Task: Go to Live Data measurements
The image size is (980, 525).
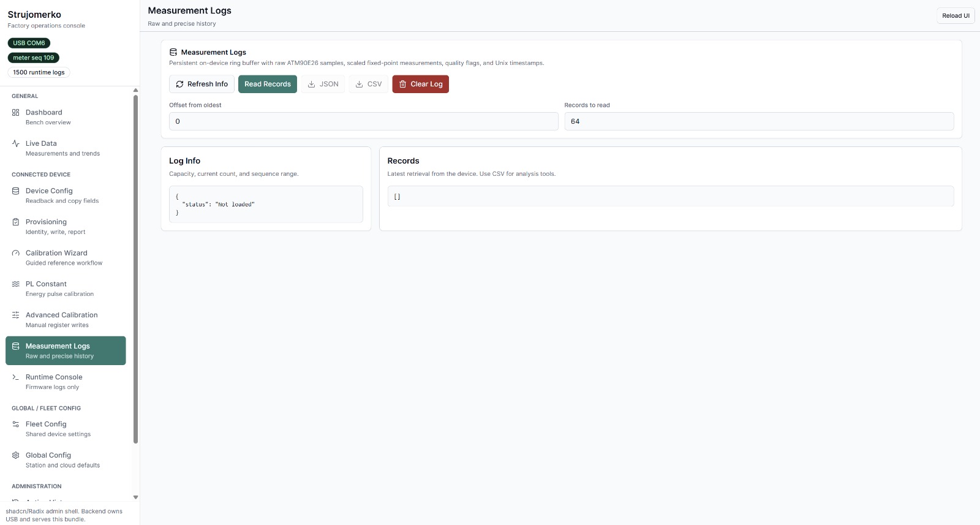Action: (66, 148)
